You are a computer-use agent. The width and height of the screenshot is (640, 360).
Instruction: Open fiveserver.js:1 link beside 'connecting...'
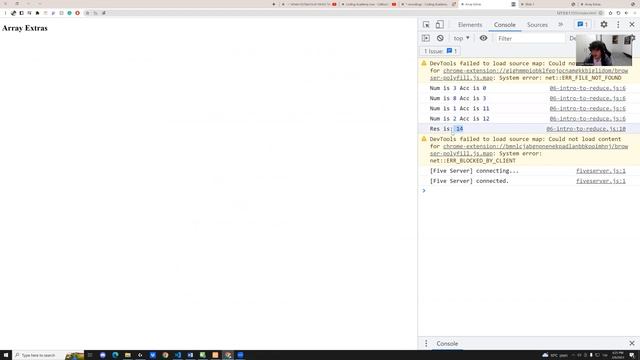pos(600,171)
